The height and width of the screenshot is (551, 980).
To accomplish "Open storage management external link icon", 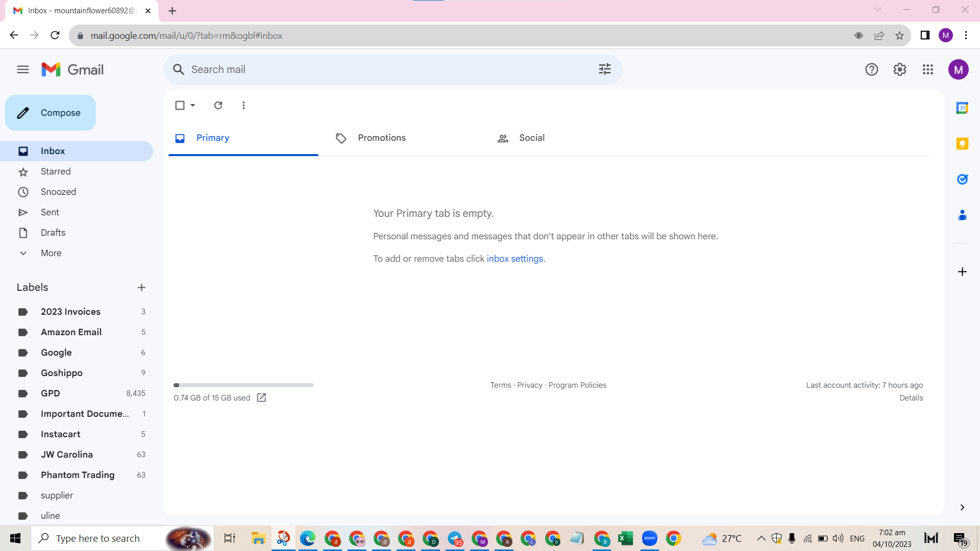I will point(261,397).
